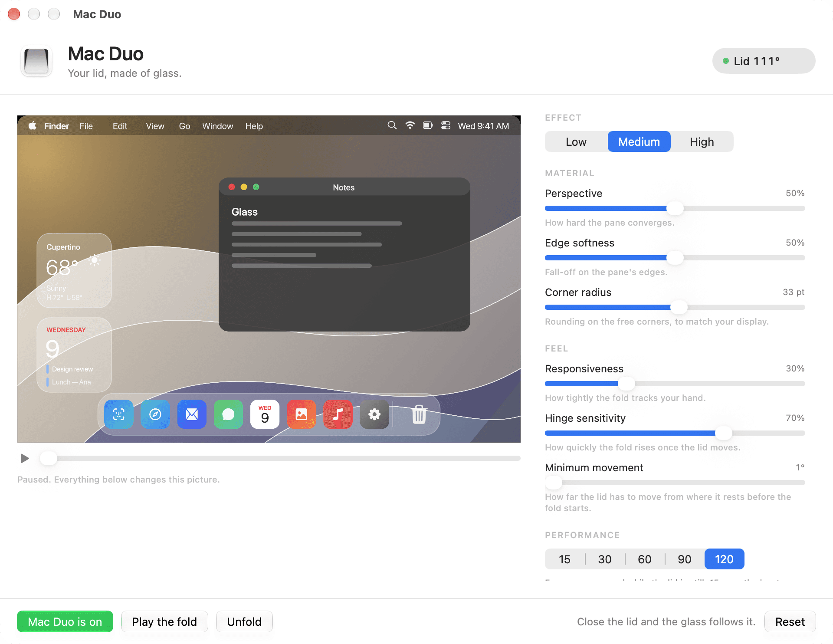Screen dimensions: 833x644
Task: Select the High effect option
Action: point(702,141)
